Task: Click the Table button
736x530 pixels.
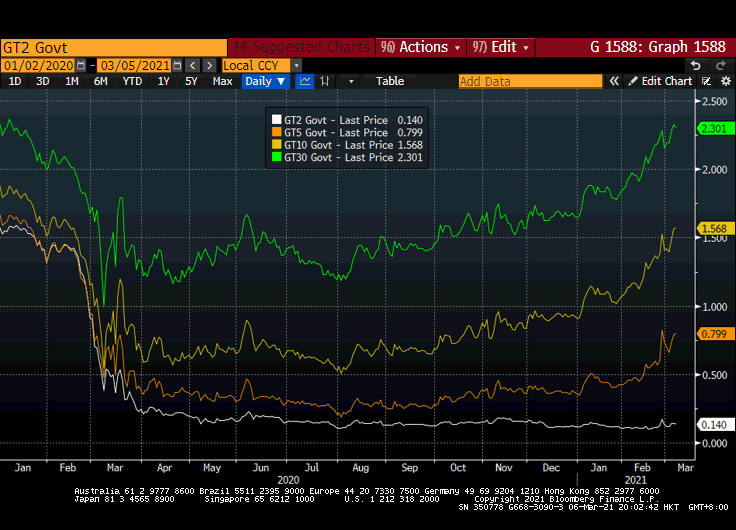Action: tap(390, 81)
